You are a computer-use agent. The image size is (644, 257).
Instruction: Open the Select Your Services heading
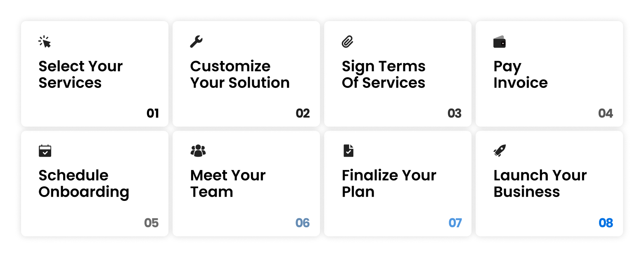click(x=80, y=74)
